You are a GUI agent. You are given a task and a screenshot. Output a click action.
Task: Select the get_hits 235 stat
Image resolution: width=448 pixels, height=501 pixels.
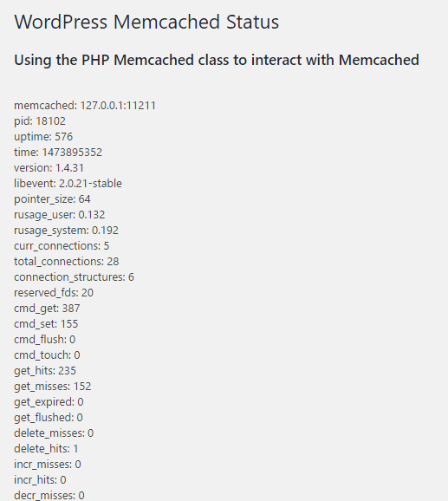coord(45,371)
